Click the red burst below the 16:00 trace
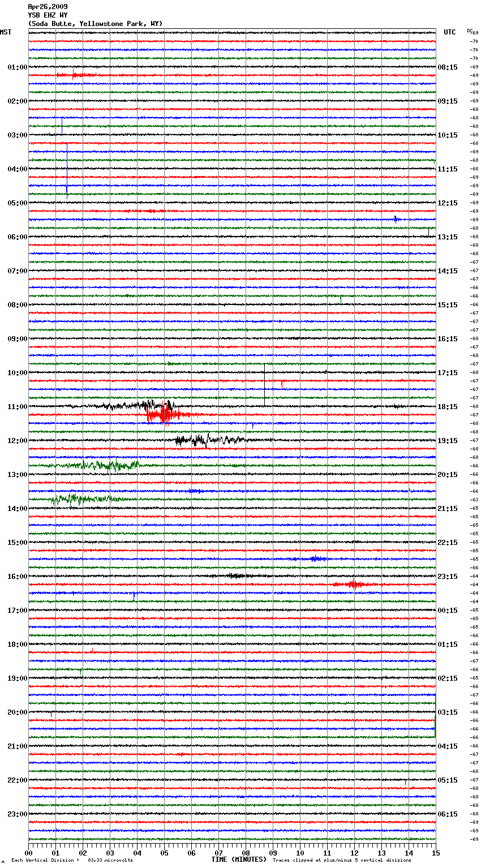 pyautogui.click(x=354, y=585)
